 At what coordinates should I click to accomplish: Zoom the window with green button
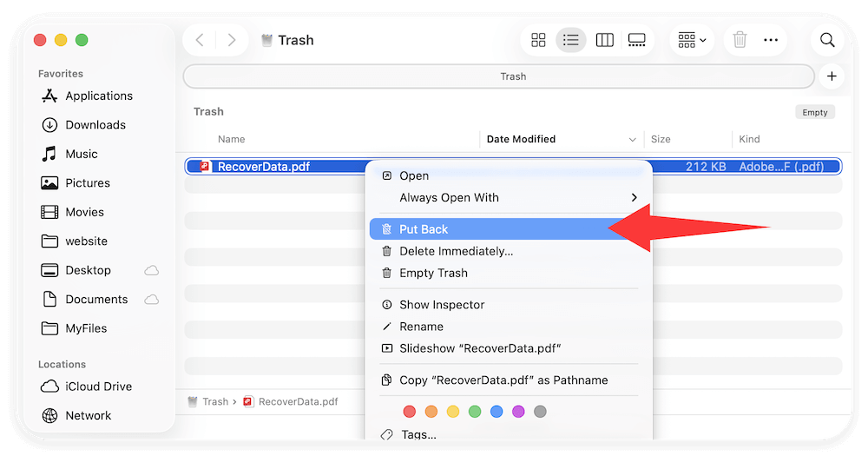[82, 40]
